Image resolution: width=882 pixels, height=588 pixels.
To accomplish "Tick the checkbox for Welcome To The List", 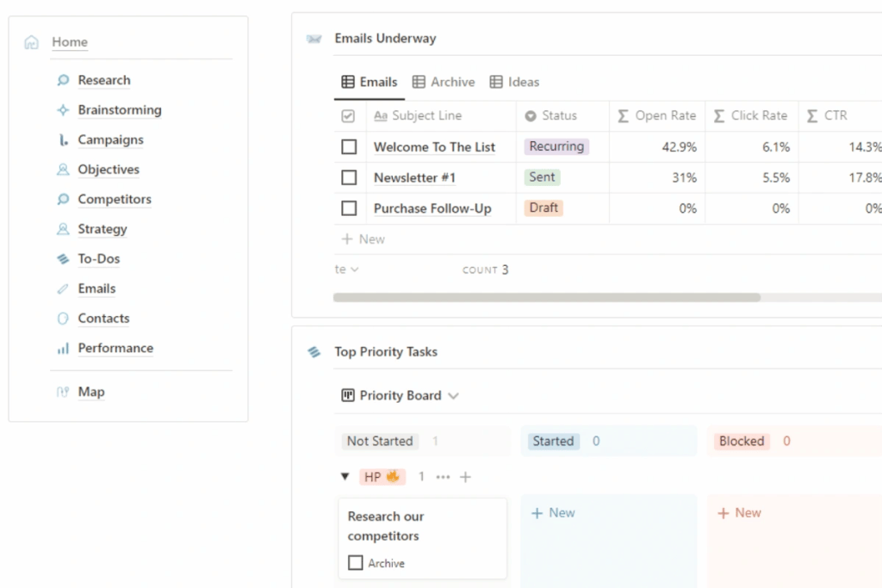I will (x=349, y=146).
